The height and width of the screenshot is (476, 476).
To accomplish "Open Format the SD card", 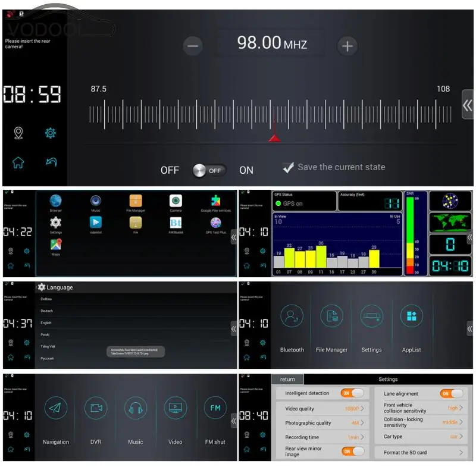I will click(422, 453).
